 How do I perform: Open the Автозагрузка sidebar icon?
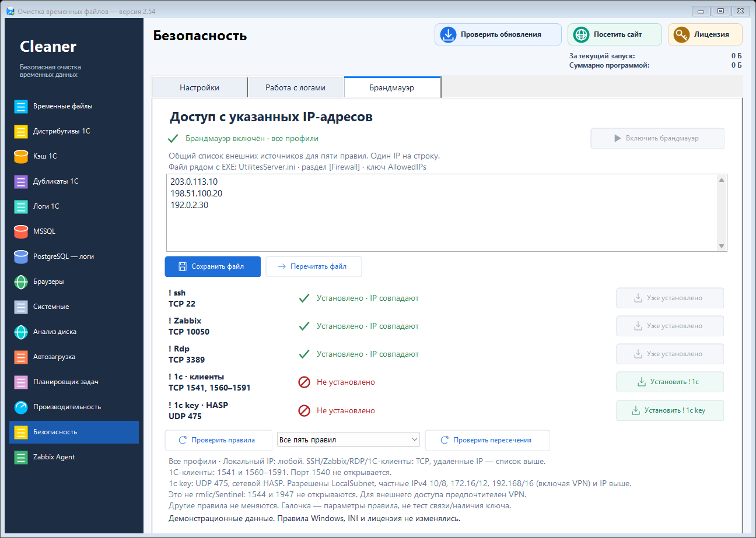(x=21, y=357)
